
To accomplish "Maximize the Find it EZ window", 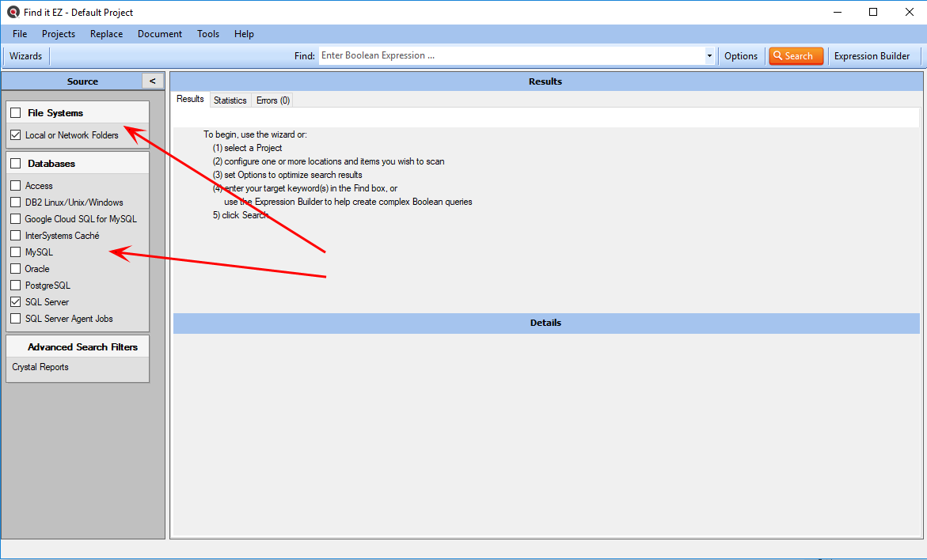I will tap(873, 12).
